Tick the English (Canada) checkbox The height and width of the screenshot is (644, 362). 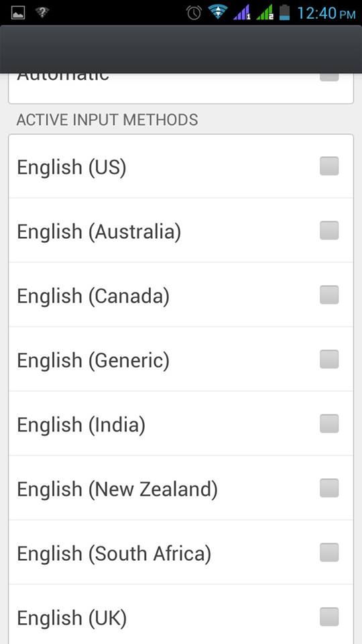pos(329,295)
